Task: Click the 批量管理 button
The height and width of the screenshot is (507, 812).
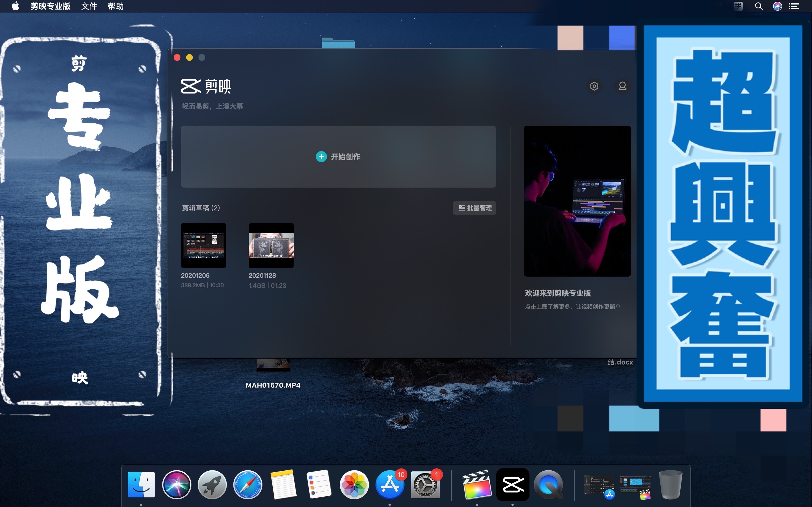Action: [x=474, y=208]
